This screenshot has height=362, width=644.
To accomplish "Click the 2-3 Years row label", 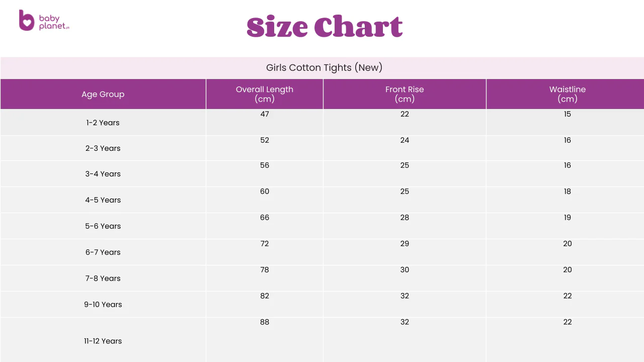I will coord(103,148).
